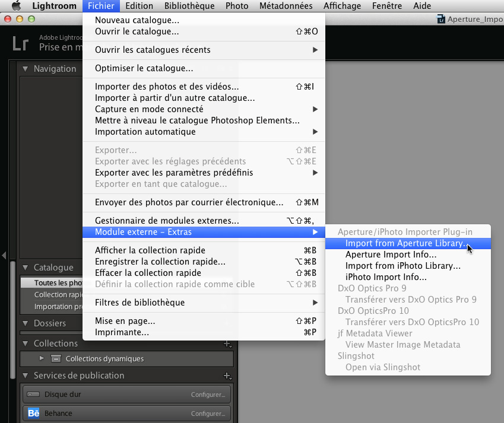
Task: Click the Collections dynamiques box icon
Action: point(56,358)
